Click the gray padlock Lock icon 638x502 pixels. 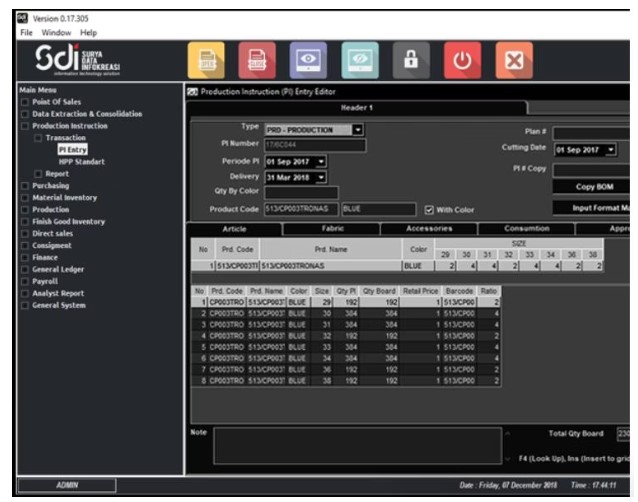411,60
